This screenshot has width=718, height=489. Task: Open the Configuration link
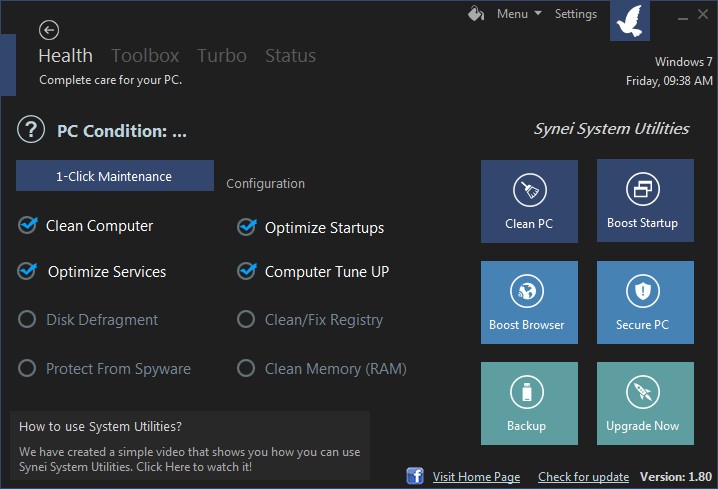[265, 184]
